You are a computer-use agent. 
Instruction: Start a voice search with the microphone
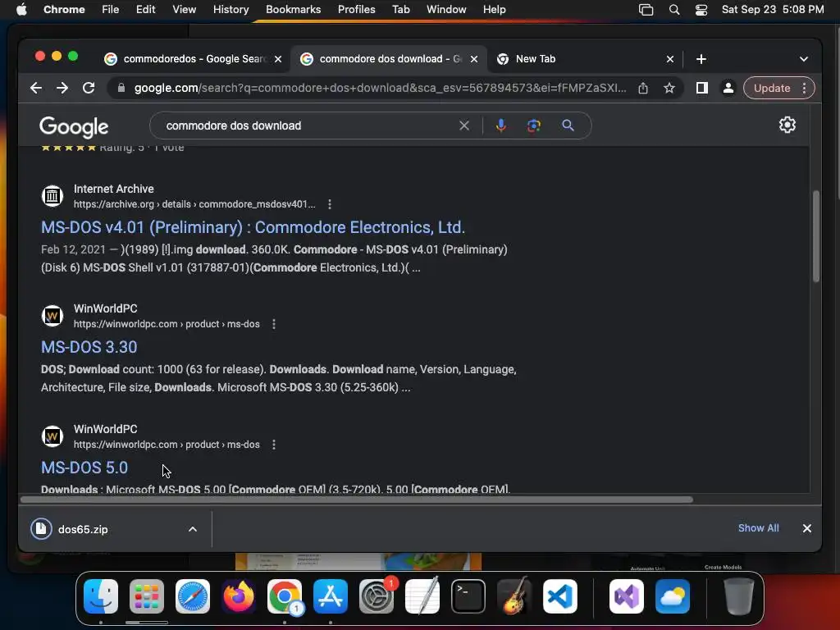(x=501, y=126)
